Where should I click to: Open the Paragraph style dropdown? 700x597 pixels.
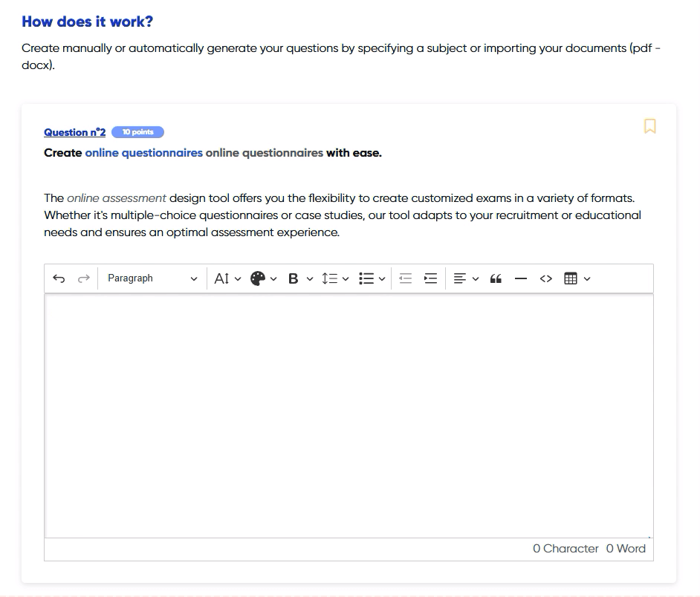152,278
